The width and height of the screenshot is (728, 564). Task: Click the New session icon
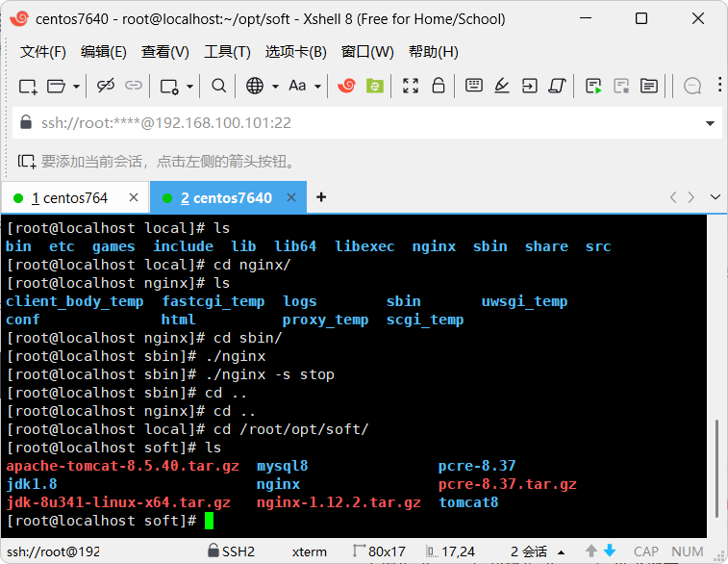pos(28,87)
